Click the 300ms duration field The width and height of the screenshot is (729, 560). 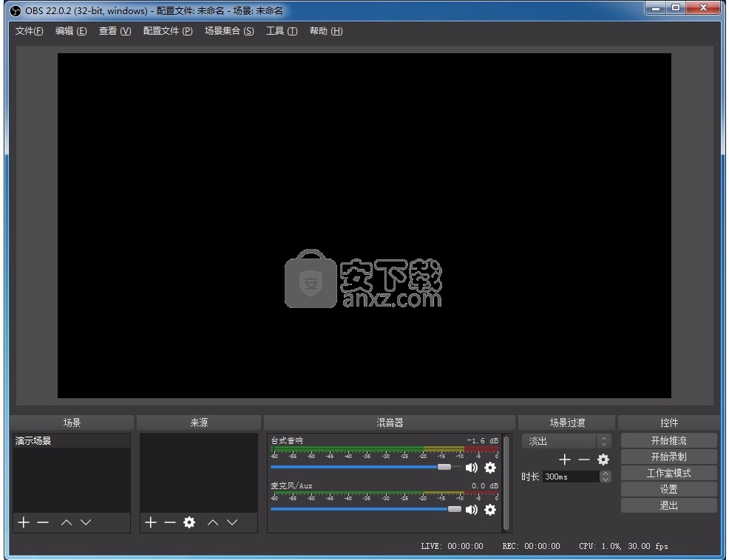pos(571,477)
